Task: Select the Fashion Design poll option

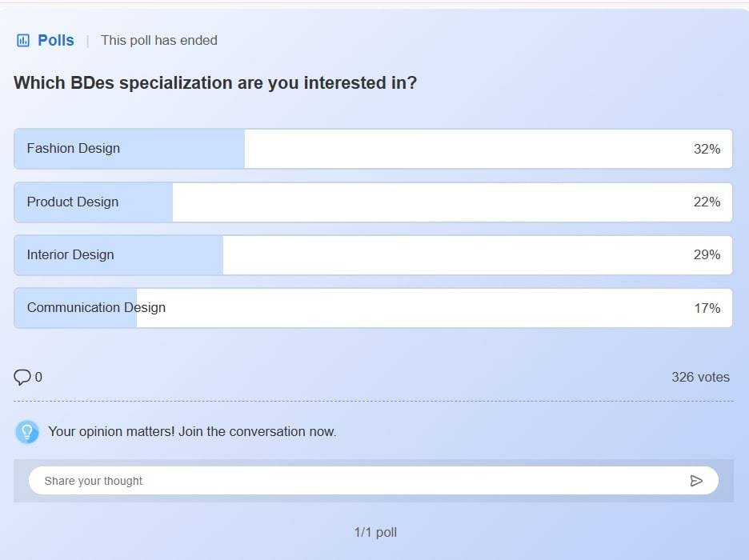Action: coord(74,149)
